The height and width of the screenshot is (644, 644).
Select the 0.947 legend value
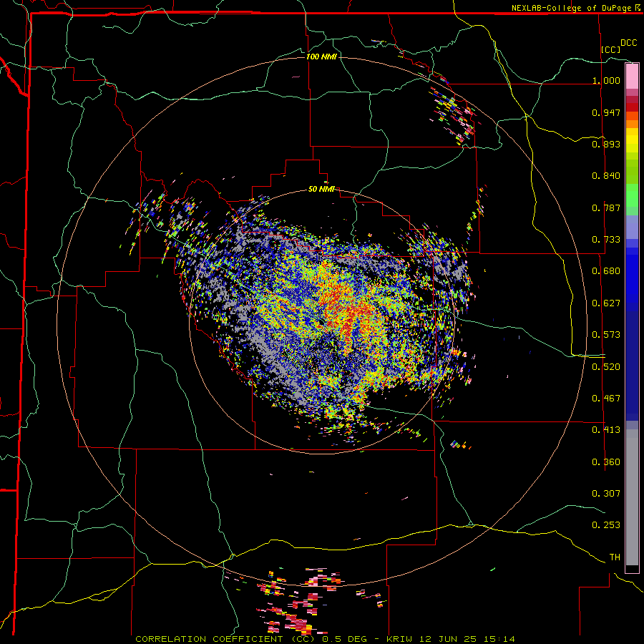click(x=606, y=112)
